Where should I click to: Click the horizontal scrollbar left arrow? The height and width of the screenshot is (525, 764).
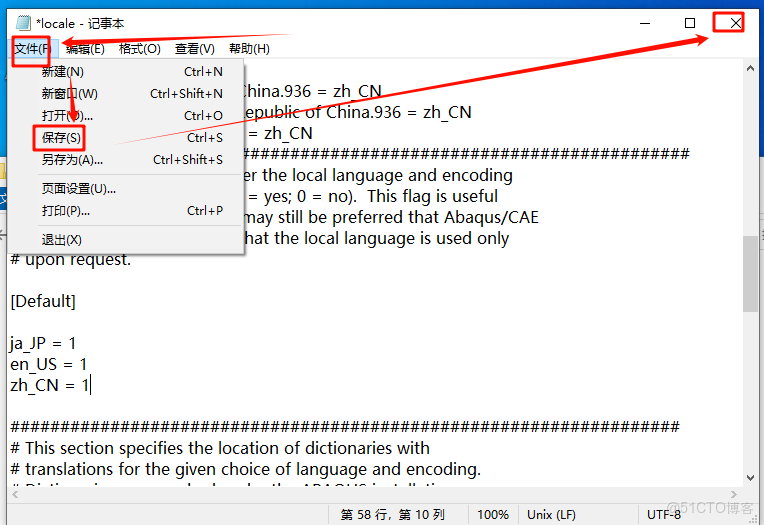[x=15, y=495]
